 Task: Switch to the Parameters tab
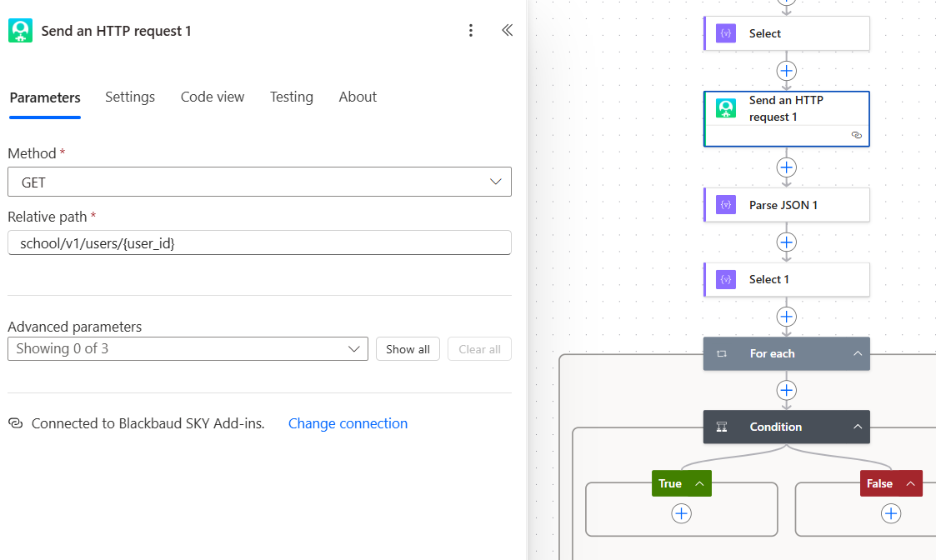(45, 97)
